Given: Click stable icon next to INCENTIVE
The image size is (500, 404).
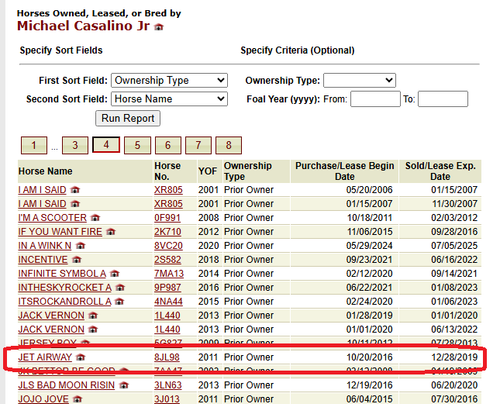Looking at the screenshot, I should (x=77, y=260).
